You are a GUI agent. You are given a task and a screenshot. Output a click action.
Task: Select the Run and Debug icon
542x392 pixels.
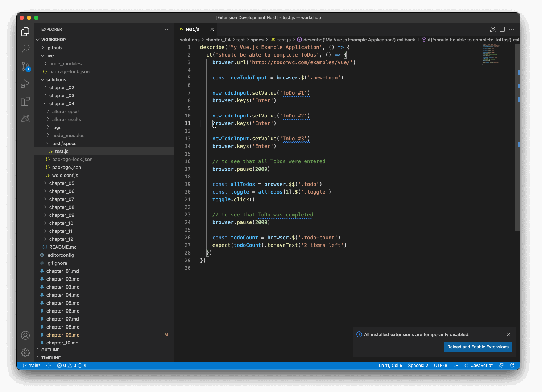pos(25,83)
